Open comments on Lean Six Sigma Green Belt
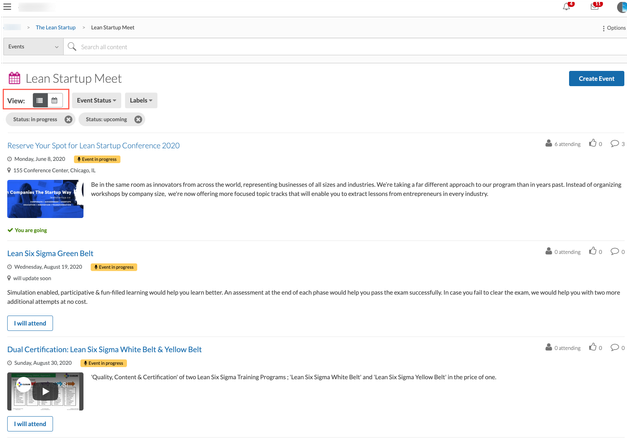 617,251
